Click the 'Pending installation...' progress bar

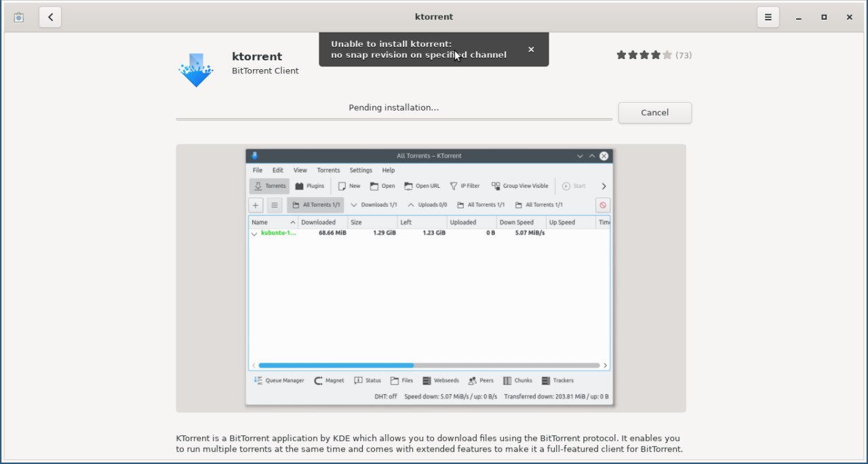(x=394, y=119)
